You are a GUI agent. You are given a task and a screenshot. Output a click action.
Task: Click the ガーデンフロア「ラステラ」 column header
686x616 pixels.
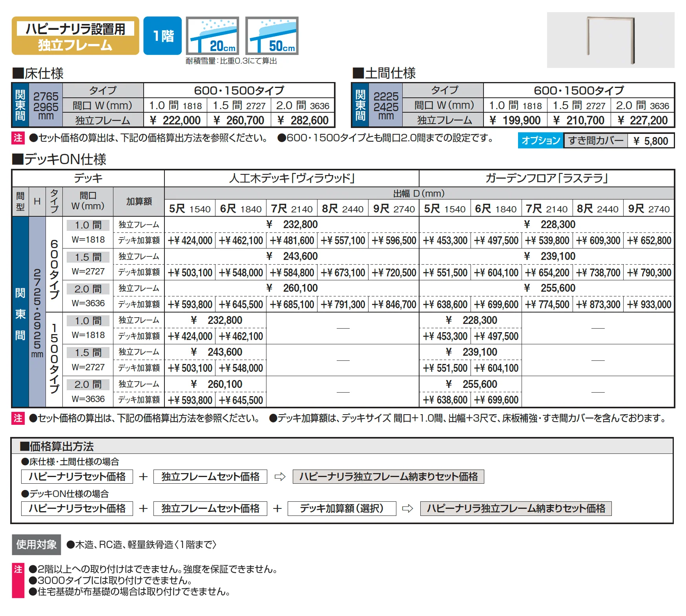547,178
